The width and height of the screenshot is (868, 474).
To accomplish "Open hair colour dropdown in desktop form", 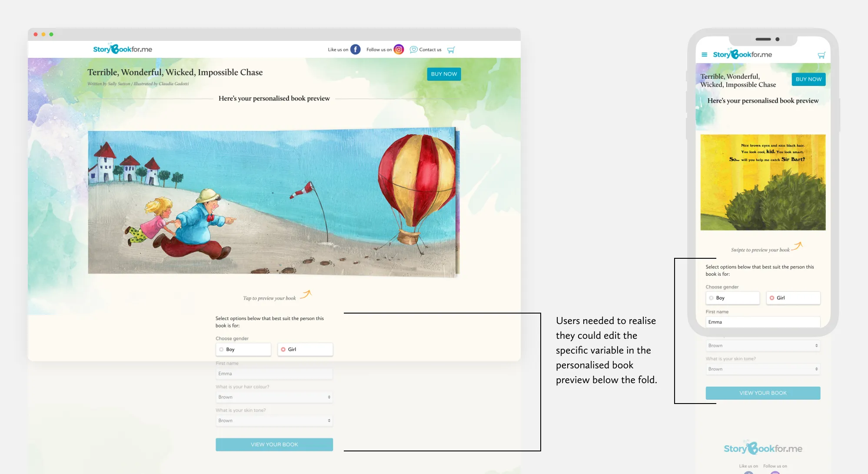I will (x=274, y=397).
